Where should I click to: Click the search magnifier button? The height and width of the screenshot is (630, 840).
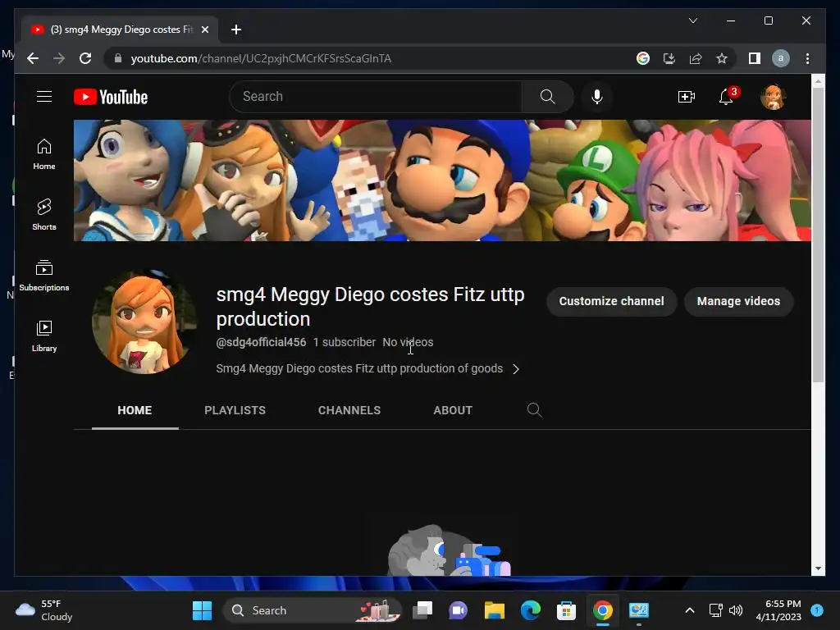(x=547, y=97)
